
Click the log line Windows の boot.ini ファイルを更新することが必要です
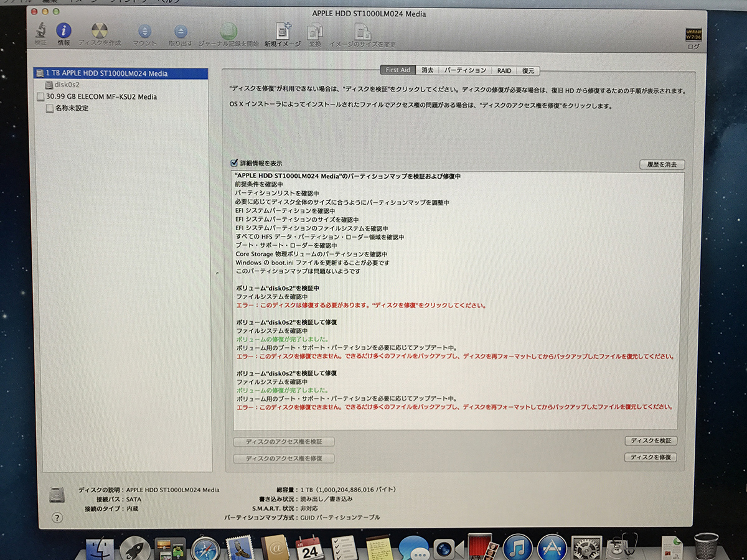312,263
